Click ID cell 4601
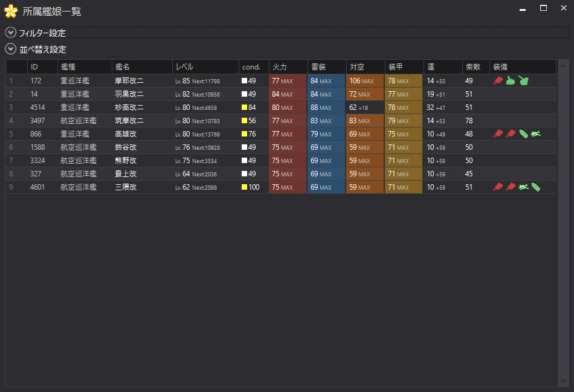Screen dimensions: 574x392 tap(37, 187)
